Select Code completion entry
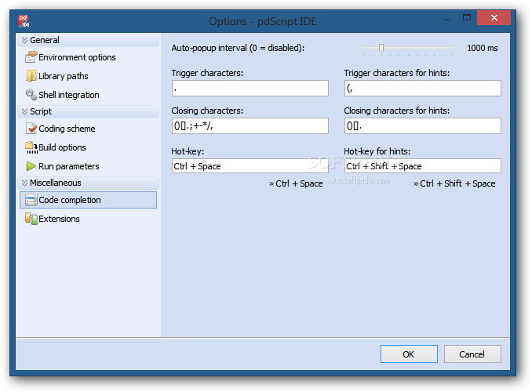Image resolution: width=532 pixels, height=392 pixels. point(88,200)
